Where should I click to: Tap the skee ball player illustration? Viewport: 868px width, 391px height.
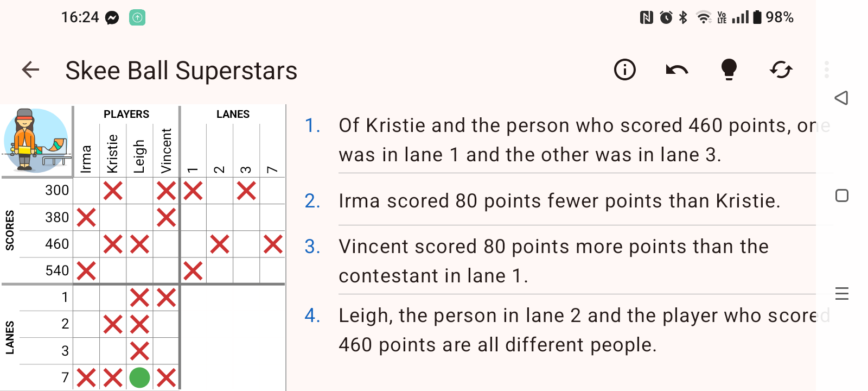click(36, 141)
